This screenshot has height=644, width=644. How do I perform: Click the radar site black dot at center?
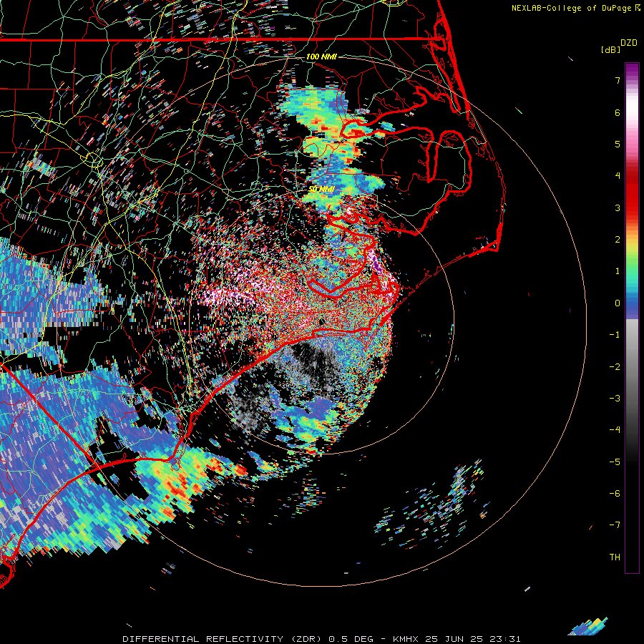[321, 321]
